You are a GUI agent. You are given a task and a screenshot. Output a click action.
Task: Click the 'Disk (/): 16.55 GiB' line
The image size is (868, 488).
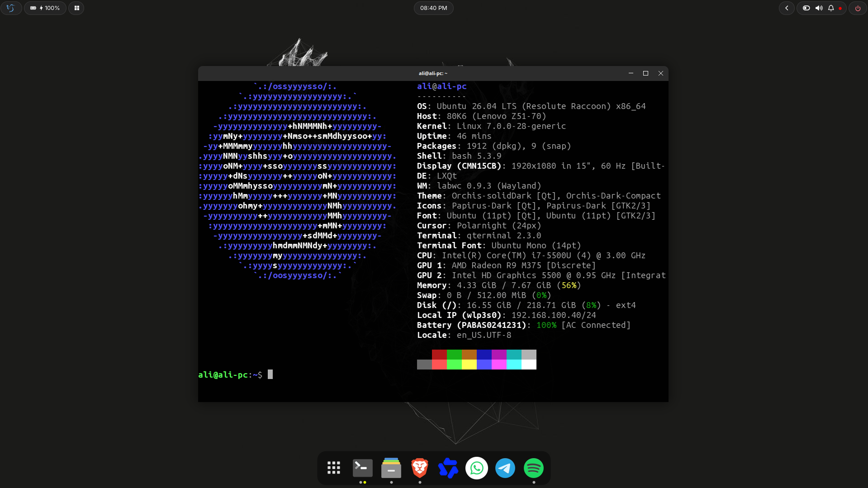pyautogui.click(x=526, y=305)
